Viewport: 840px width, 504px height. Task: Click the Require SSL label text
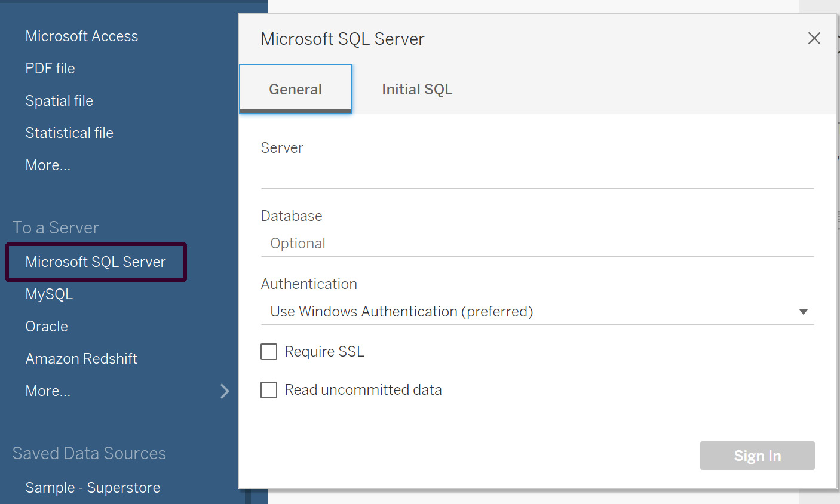click(x=324, y=352)
